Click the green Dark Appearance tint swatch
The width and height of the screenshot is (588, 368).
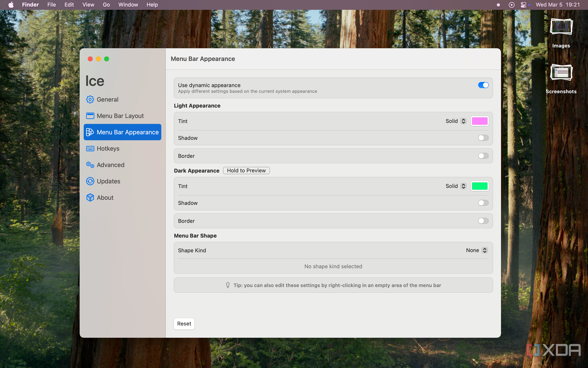point(479,186)
